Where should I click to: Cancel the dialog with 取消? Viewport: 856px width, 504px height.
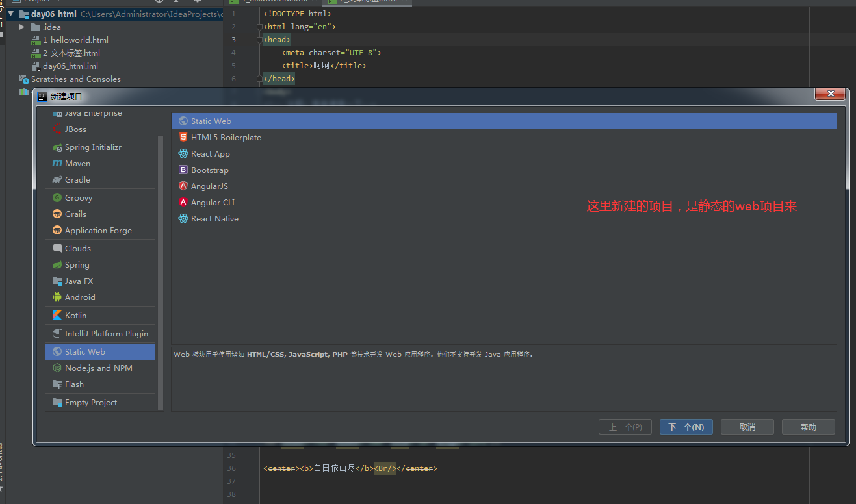[747, 427]
